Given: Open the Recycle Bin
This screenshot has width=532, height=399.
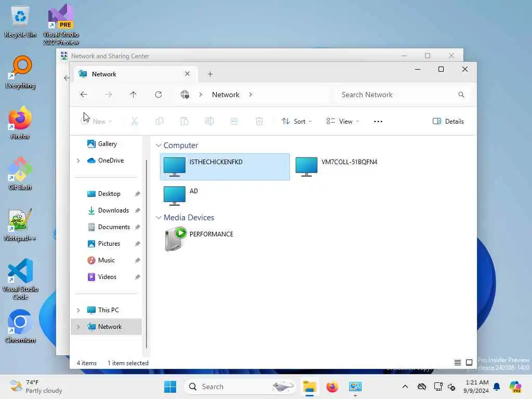Looking at the screenshot, I should tap(20, 22).
